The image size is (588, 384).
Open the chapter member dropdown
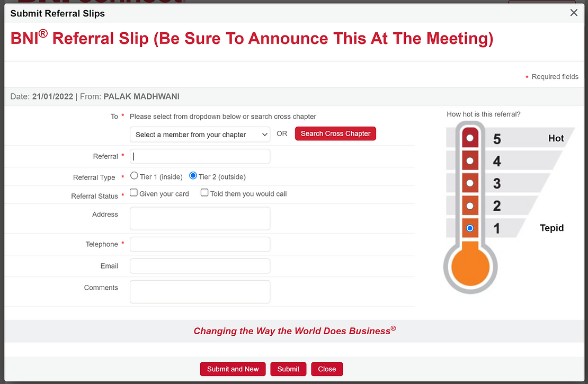pyautogui.click(x=200, y=135)
